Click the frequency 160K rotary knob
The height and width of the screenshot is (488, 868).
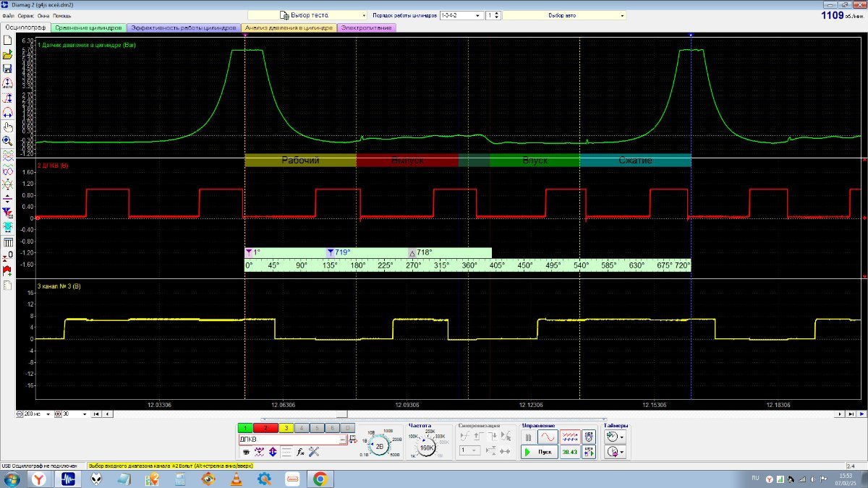coord(427,448)
